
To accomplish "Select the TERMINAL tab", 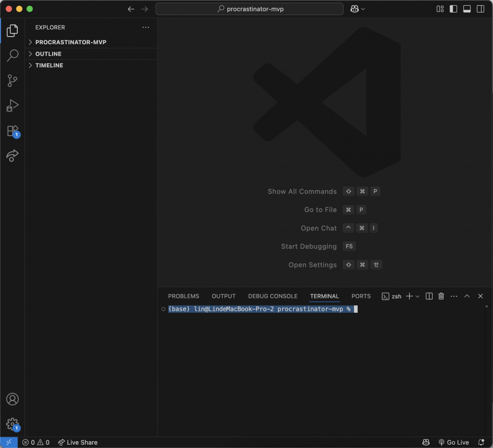I will click(x=324, y=296).
